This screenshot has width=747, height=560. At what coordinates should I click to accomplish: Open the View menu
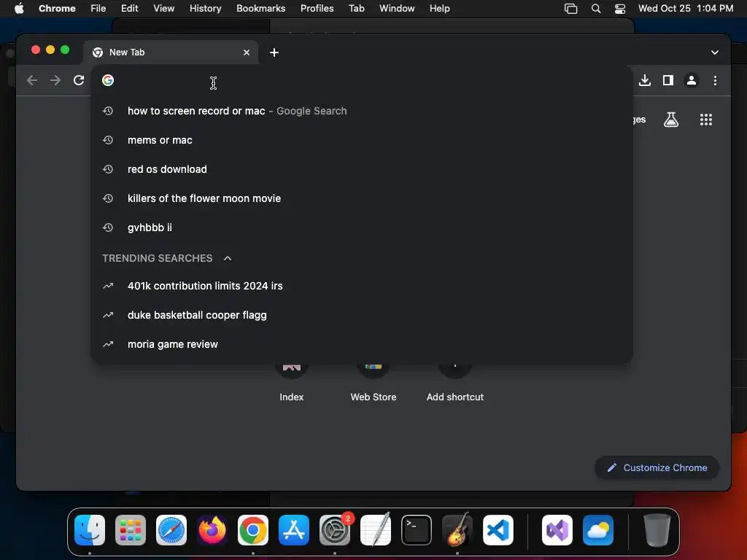pyautogui.click(x=164, y=9)
